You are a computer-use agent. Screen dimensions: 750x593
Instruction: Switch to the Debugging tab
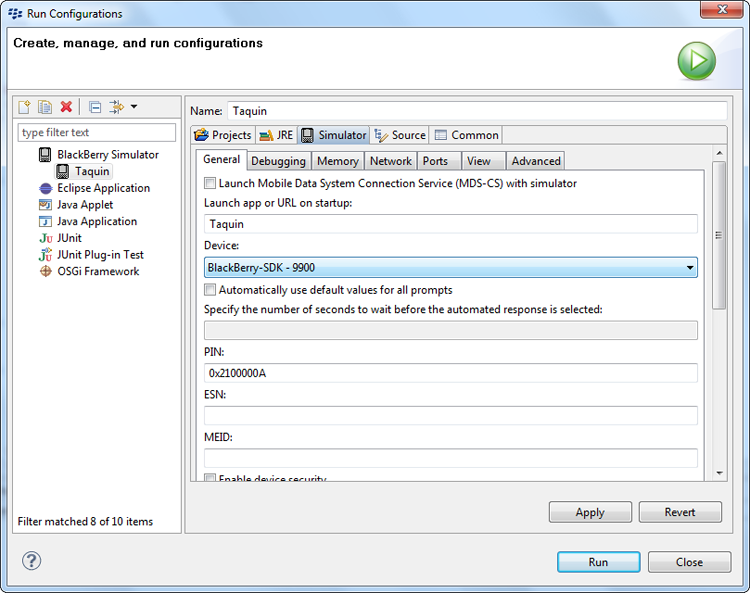(x=278, y=161)
